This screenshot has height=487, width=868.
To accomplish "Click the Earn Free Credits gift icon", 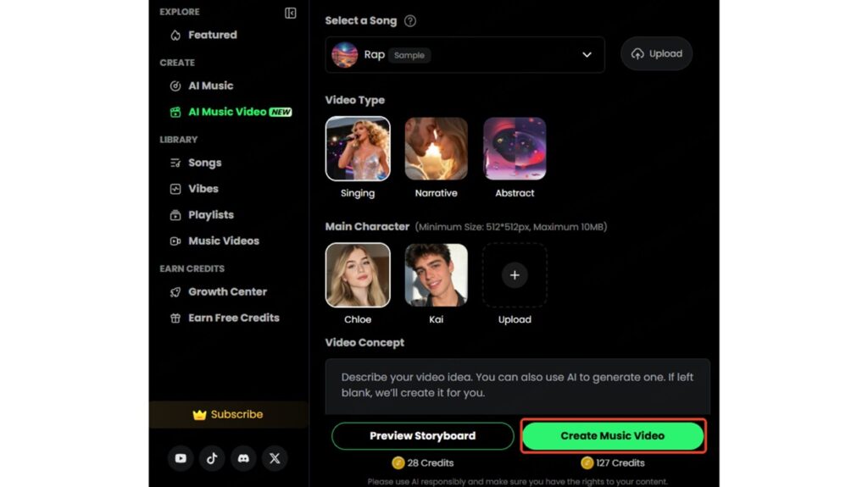I will [x=175, y=318].
